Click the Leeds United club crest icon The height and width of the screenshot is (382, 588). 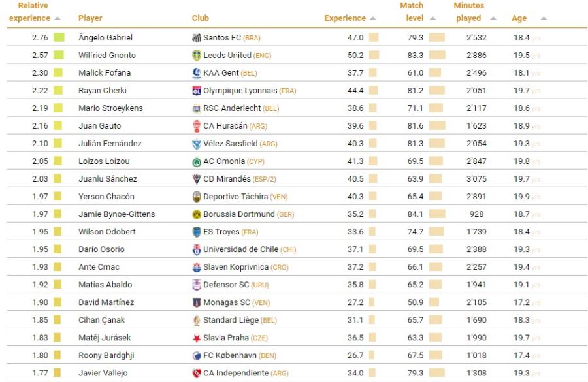click(196, 56)
